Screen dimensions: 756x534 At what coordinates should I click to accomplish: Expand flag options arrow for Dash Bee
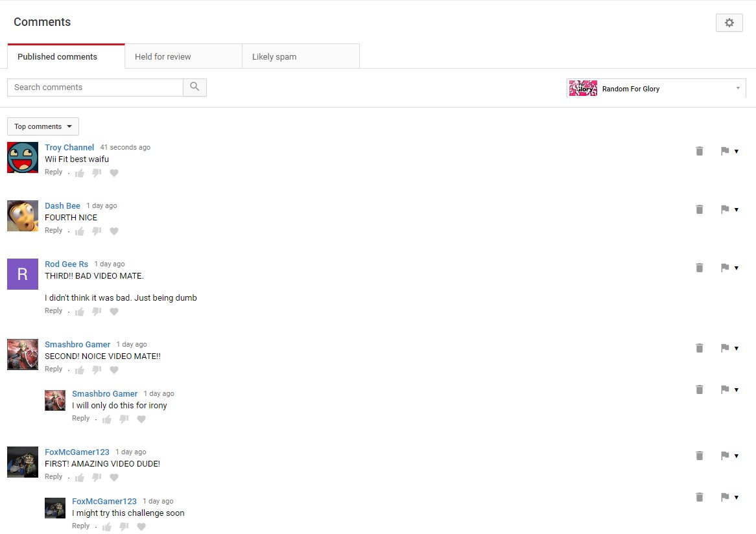pyautogui.click(x=737, y=210)
